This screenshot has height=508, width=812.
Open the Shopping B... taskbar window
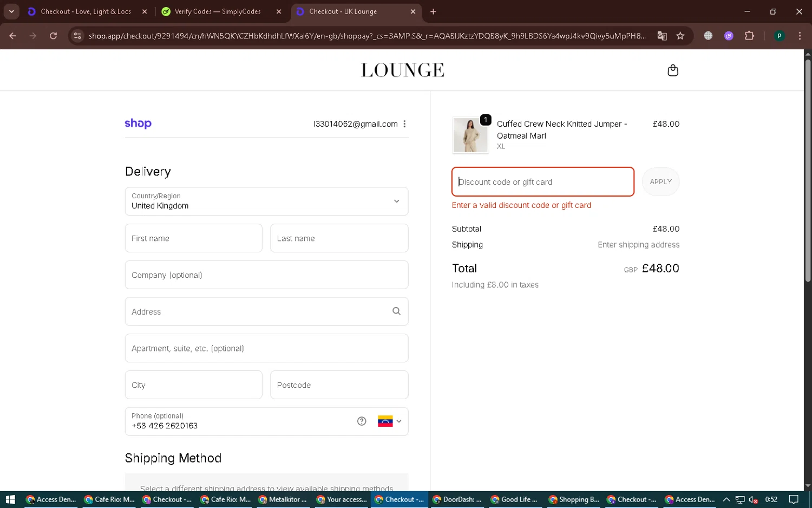[x=573, y=499]
